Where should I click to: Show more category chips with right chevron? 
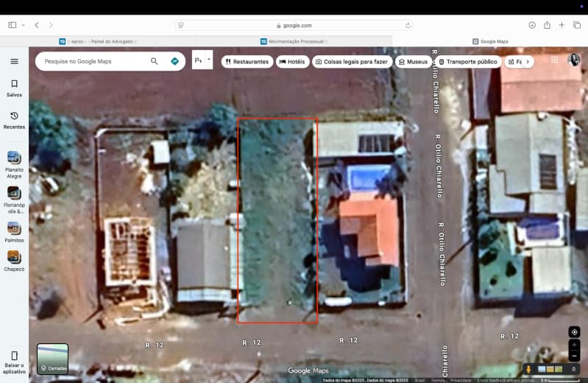[528, 62]
